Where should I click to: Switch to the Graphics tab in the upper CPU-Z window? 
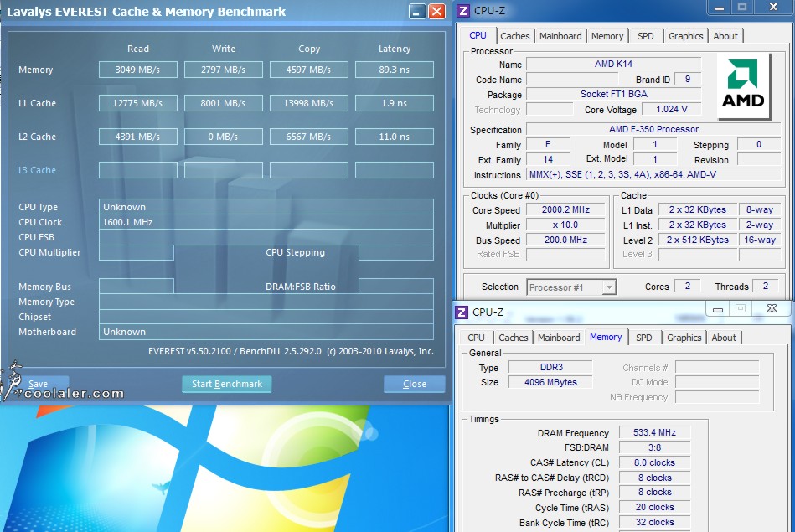click(x=685, y=36)
